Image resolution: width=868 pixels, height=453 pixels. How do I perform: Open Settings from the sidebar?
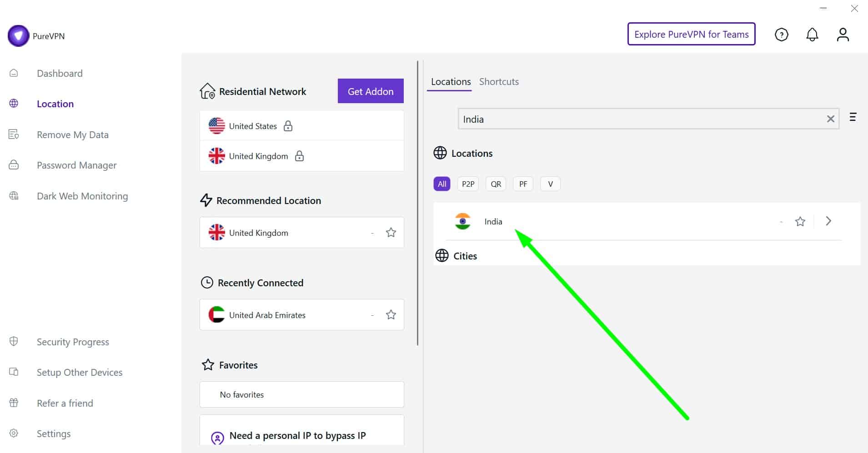54,433
